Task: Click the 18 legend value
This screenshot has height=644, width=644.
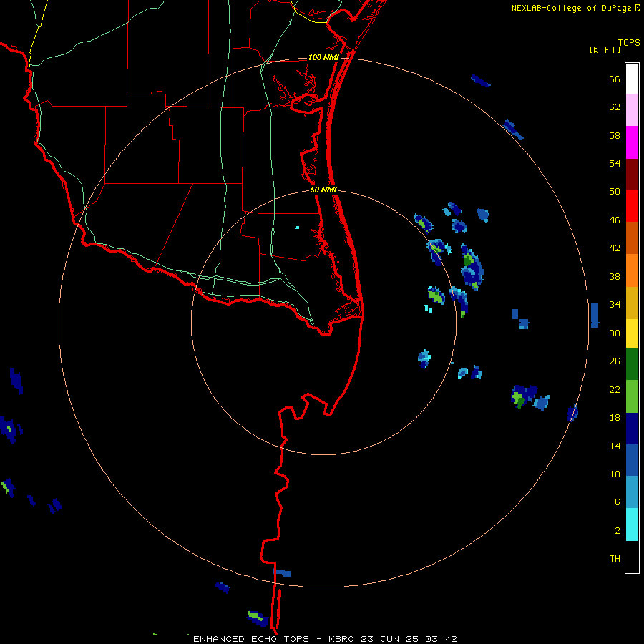Action: click(x=615, y=418)
